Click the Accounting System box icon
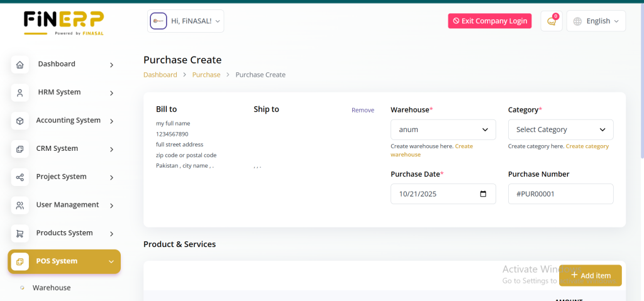The image size is (644, 301). tap(20, 121)
